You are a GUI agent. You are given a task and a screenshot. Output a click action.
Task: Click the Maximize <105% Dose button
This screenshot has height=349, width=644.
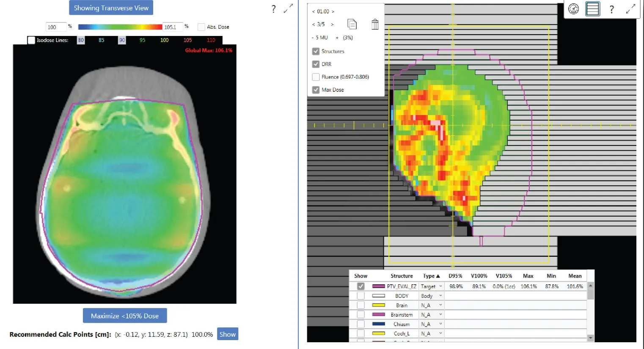(x=125, y=315)
